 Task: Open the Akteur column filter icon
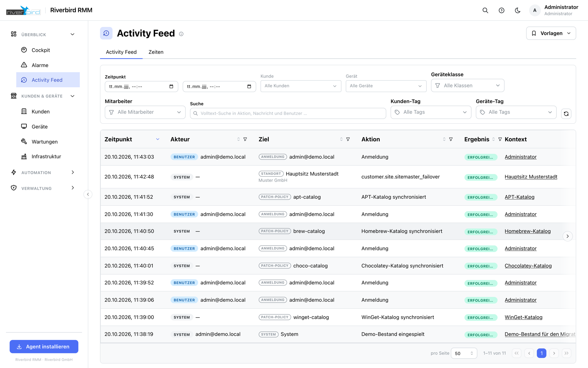click(x=245, y=139)
